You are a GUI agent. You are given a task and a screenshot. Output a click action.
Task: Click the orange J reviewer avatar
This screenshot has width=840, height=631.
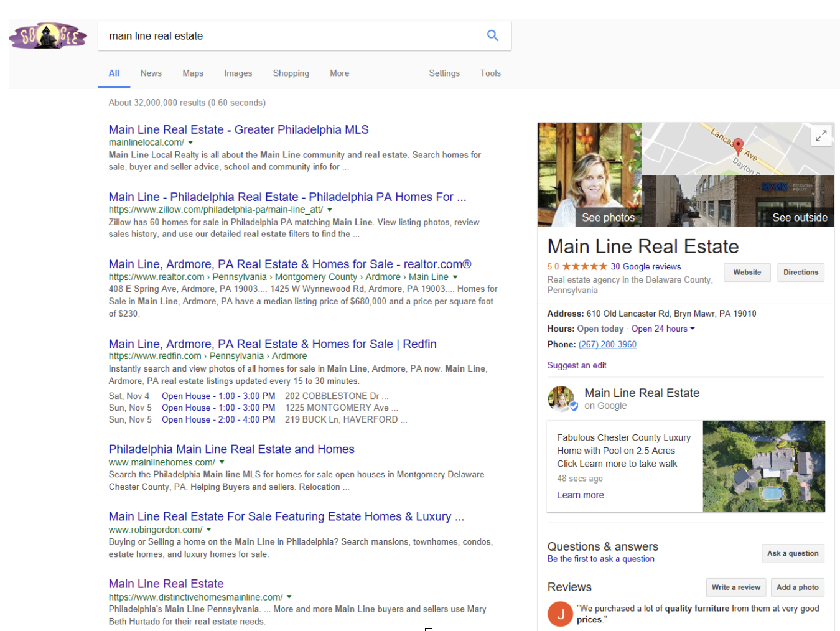560,614
